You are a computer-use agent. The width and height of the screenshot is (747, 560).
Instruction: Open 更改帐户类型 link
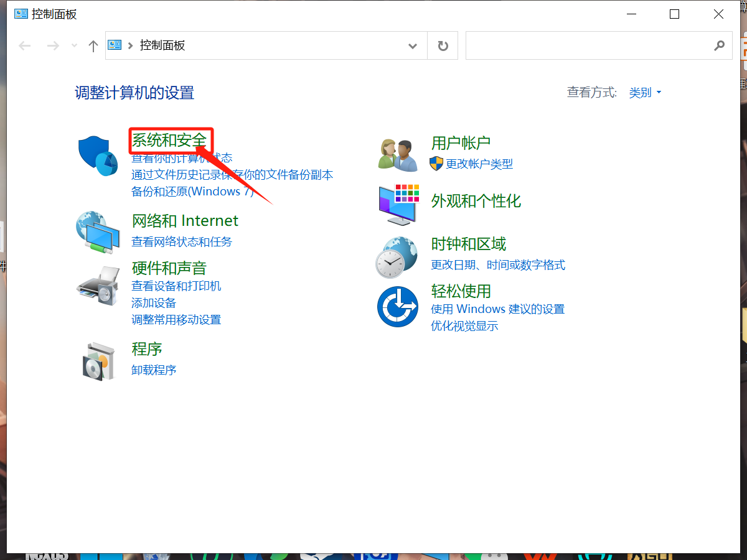click(x=479, y=164)
